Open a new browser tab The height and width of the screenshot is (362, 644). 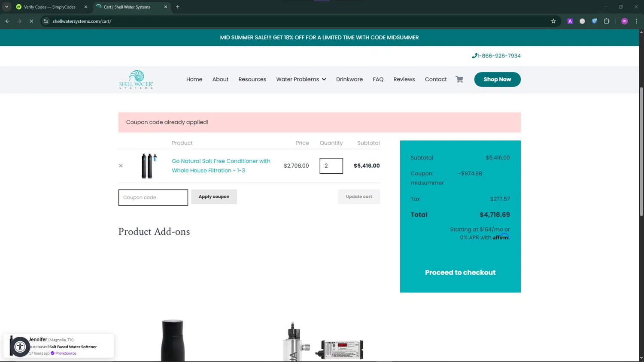pyautogui.click(x=178, y=7)
